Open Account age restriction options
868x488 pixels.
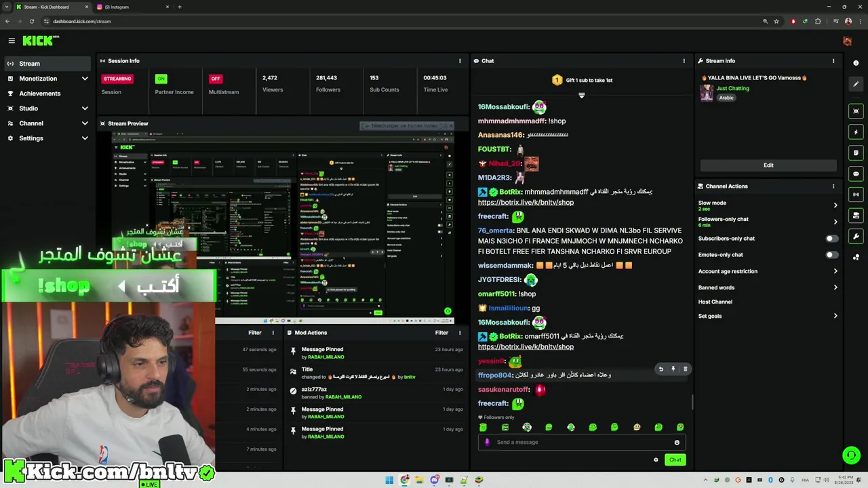(768, 271)
